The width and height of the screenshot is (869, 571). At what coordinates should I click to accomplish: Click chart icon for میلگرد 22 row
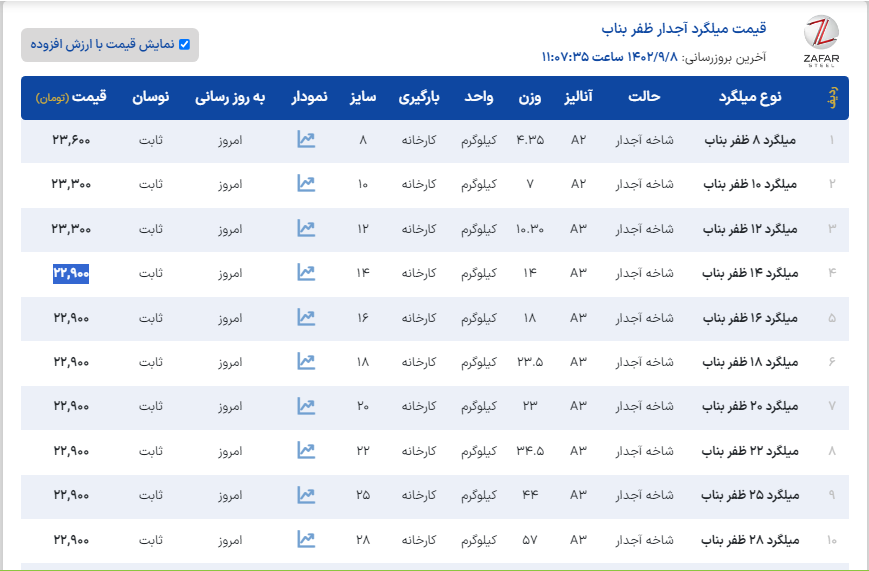(306, 451)
